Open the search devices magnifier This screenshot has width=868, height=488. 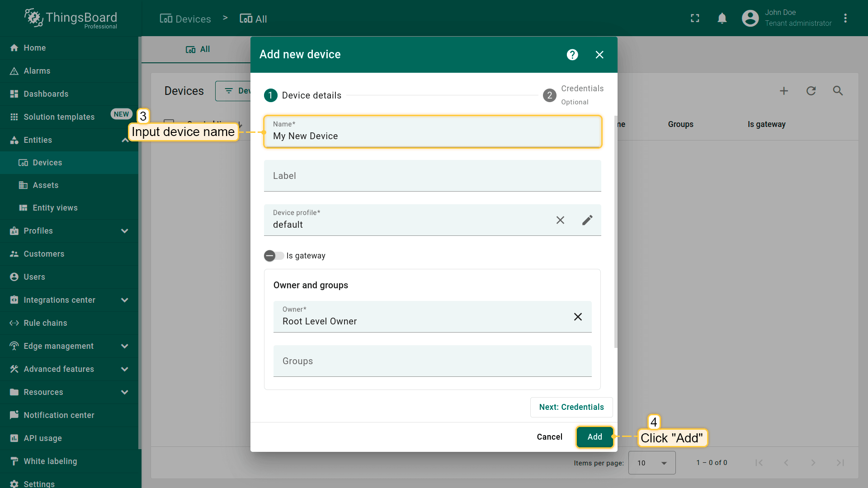(838, 91)
